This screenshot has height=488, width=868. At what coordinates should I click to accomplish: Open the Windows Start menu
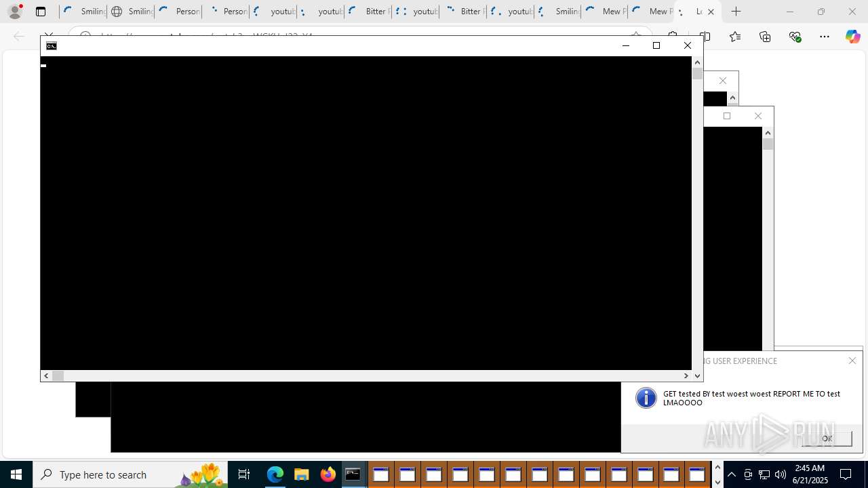click(x=16, y=474)
